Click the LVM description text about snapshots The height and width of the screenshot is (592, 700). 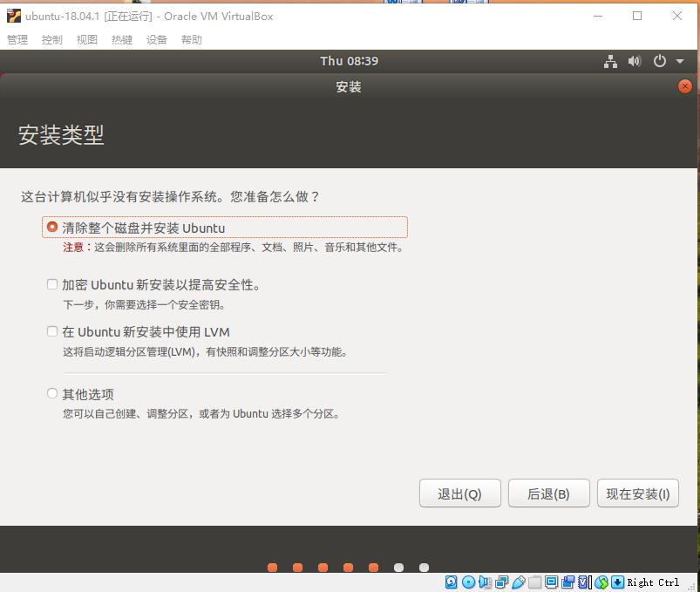(205, 352)
